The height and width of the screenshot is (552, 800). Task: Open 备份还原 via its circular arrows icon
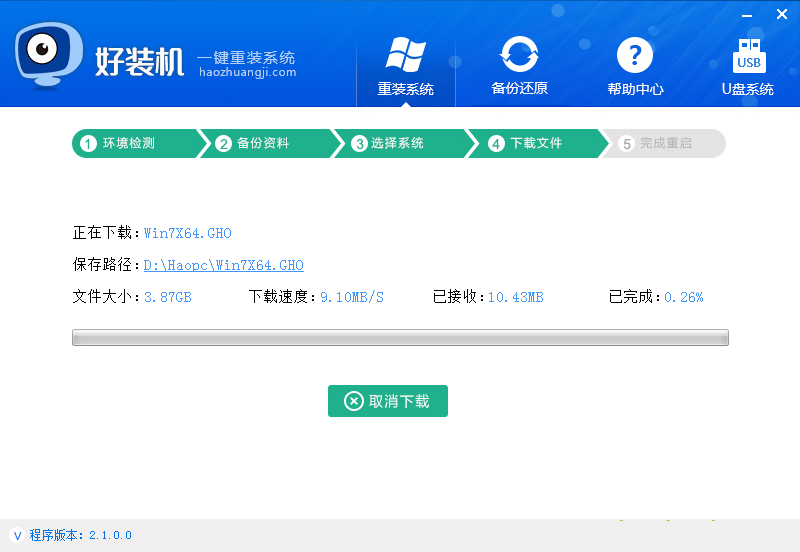point(519,53)
